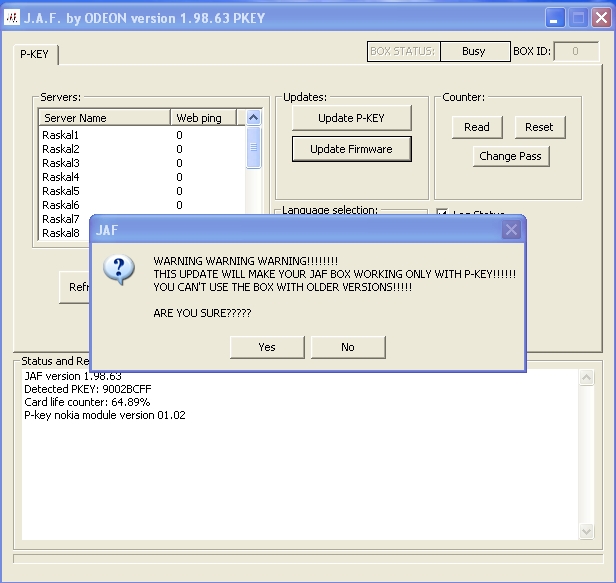Close the JAF warning dialog

[511, 230]
